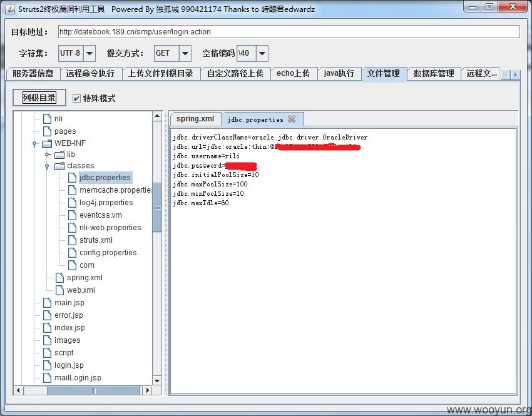Click the Java app icon in title bar
The width and height of the screenshot is (532, 416).
click(10, 9)
